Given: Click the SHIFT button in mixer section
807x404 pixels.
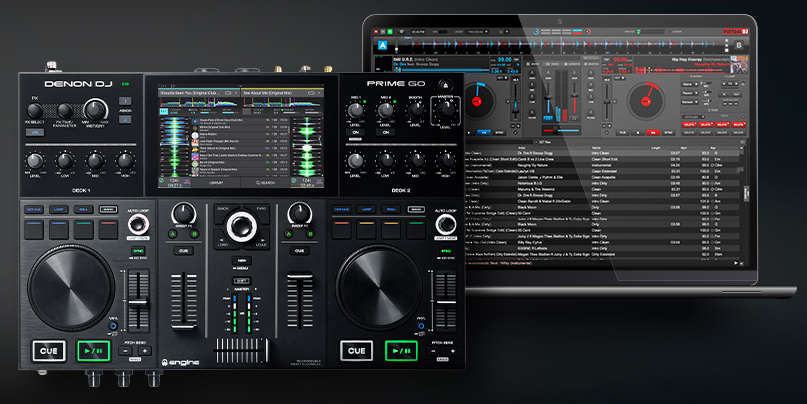Looking at the screenshot, I should [x=241, y=281].
